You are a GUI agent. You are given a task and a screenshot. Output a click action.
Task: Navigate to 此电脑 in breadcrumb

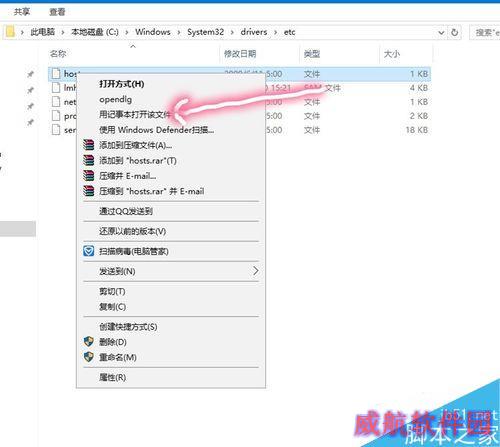click(x=42, y=32)
